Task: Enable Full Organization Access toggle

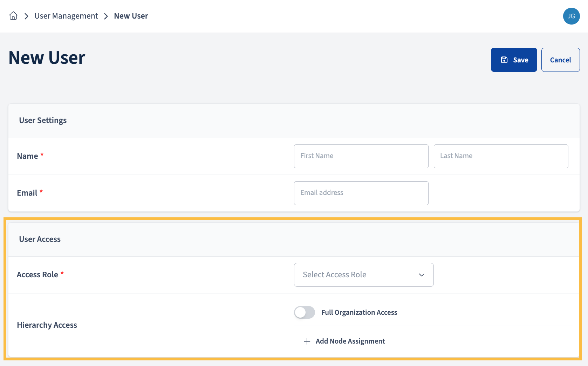Action: [305, 312]
